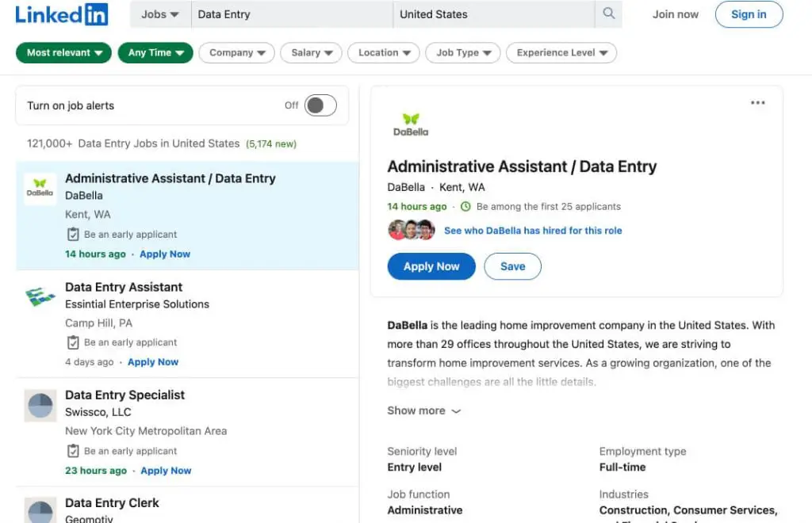
Task: Click the hired employees profile photos
Action: 412,230
